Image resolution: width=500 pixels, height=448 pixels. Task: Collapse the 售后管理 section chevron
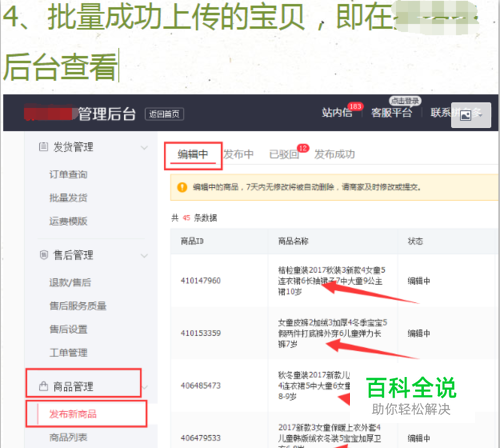pyautogui.click(x=144, y=256)
